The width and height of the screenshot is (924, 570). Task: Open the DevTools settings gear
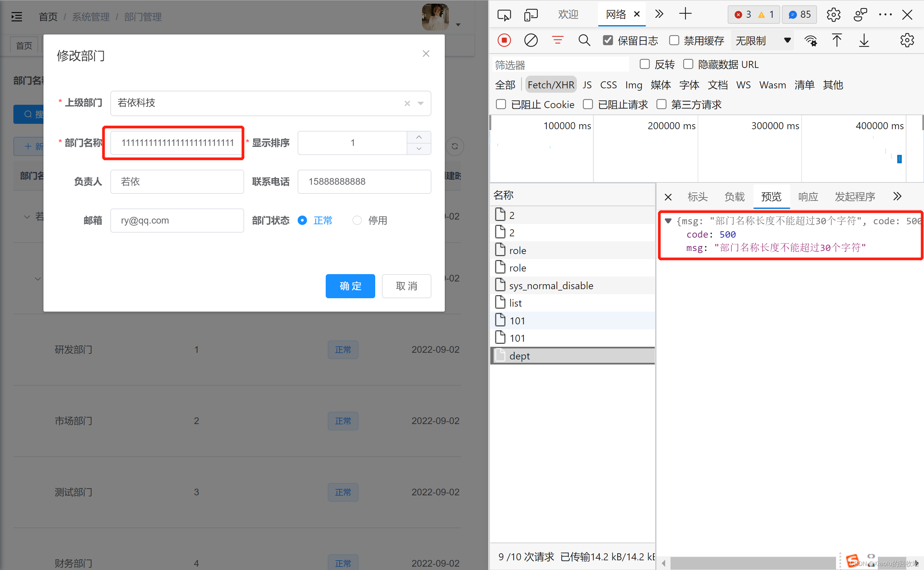coord(833,14)
